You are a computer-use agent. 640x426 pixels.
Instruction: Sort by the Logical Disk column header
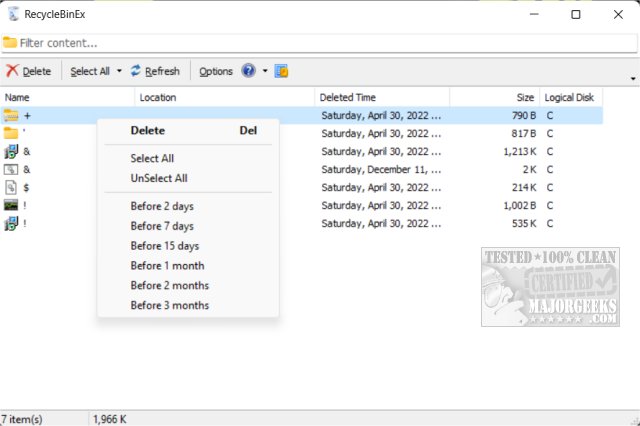[571, 98]
